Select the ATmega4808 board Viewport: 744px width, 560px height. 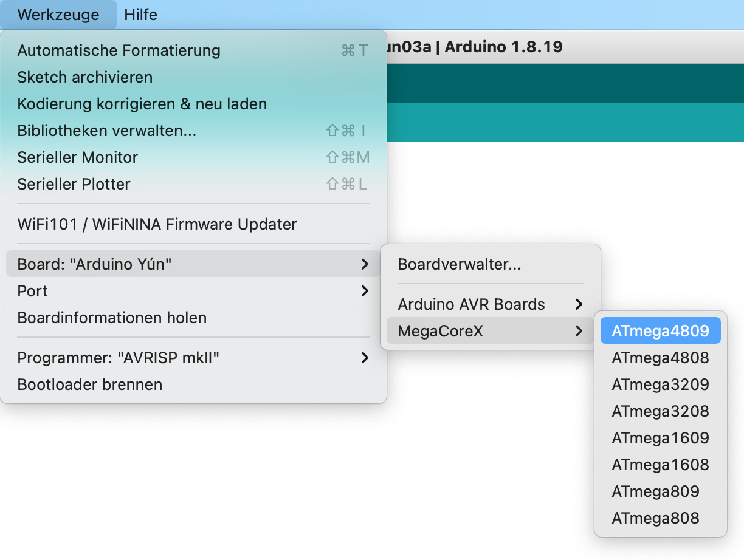(661, 358)
